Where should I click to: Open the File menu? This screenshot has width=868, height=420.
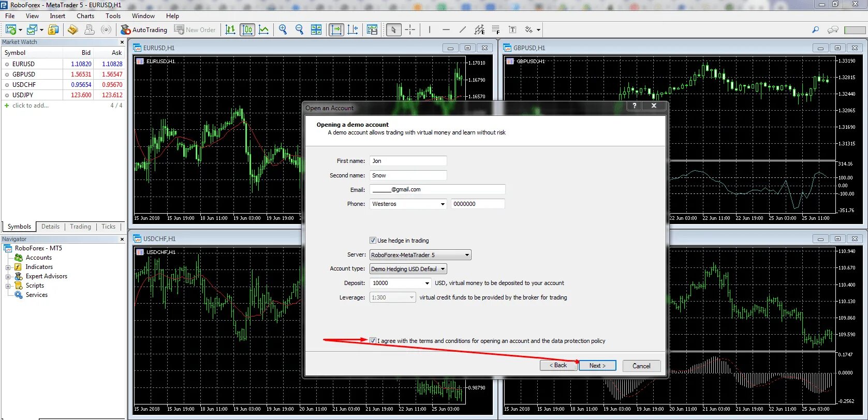tap(10, 16)
